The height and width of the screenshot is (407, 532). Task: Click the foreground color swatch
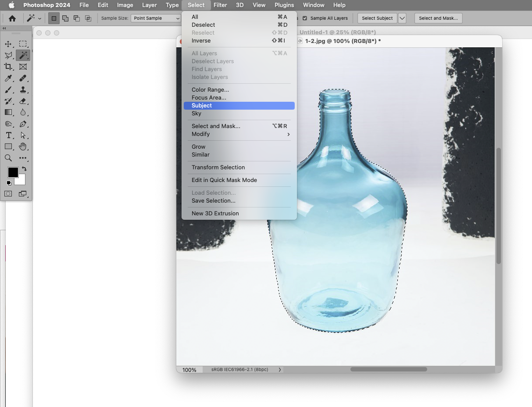pyautogui.click(x=12, y=172)
